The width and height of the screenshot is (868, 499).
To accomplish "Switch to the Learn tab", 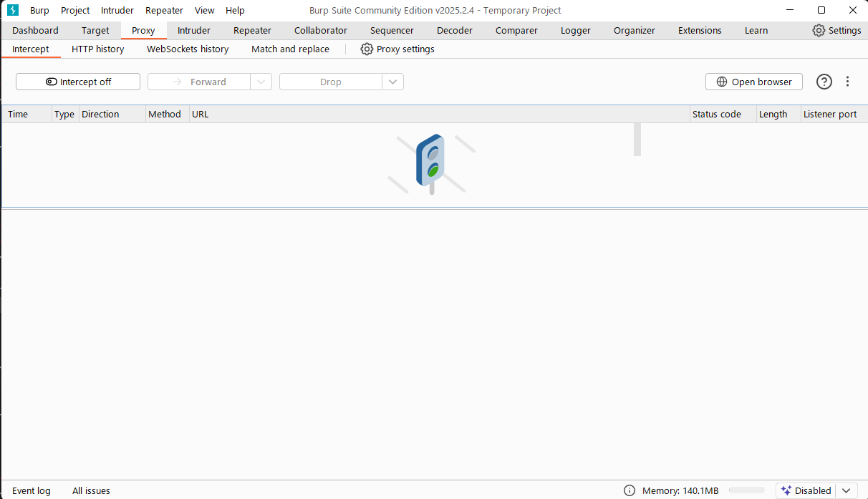I will (x=756, y=30).
